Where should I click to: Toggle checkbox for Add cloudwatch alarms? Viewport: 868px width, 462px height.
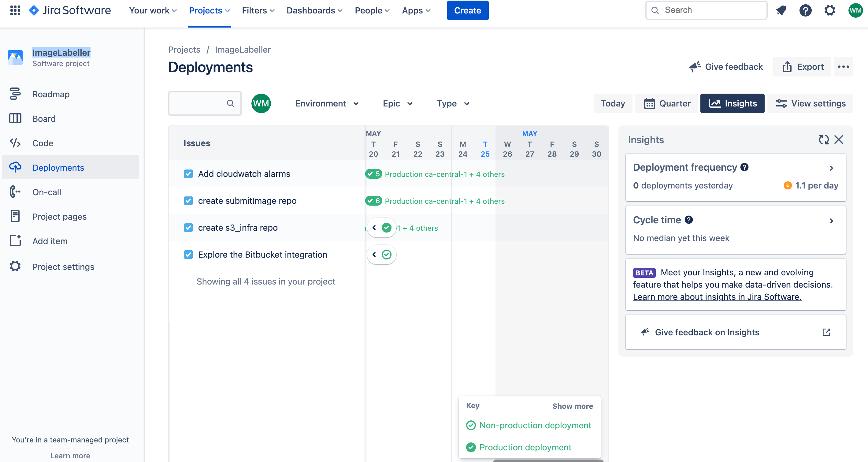(x=188, y=173)
